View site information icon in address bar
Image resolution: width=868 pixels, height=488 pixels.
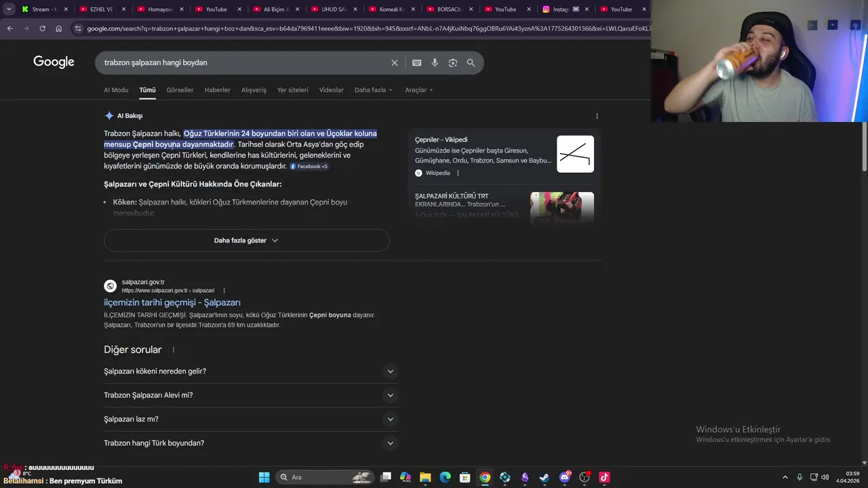tap(78, 28)
